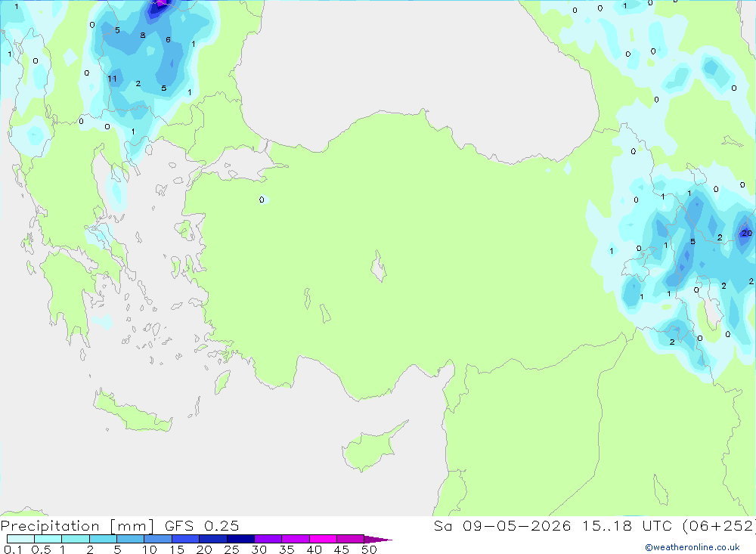Click the '8' precipitation value on the map
The height and width of the screenshot is (554, 756).
[143, 36]
